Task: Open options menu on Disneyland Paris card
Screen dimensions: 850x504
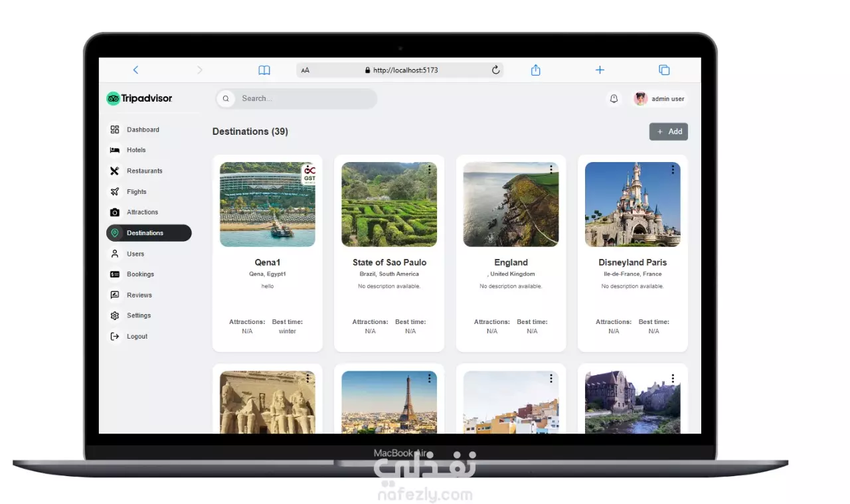Action: pyautogui.click(x=673, y=170)
